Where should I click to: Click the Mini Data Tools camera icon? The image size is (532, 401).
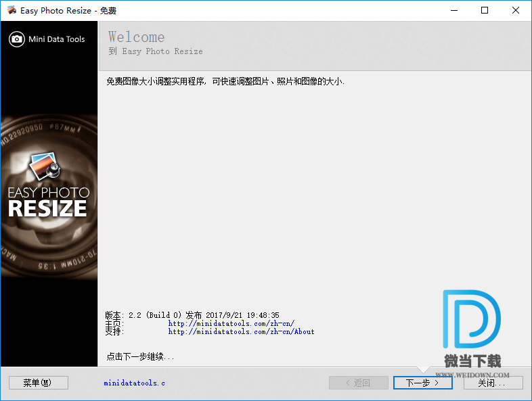click(17, 39)
